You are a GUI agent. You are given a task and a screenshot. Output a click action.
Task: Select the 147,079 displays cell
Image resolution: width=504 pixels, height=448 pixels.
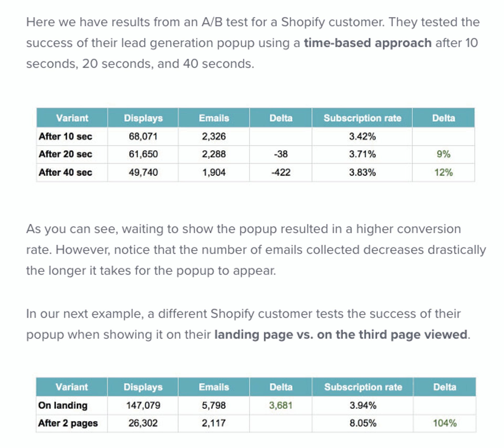point(143,405)
